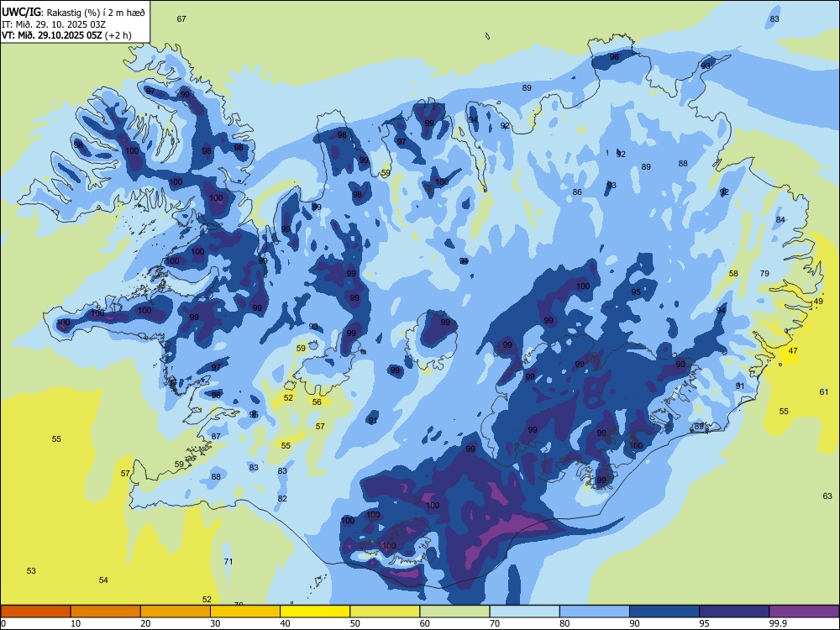This screenshot has height=630, width=840.
Task: Select the 10–20 orange legend swatch
Action: [x=106, y=612]
